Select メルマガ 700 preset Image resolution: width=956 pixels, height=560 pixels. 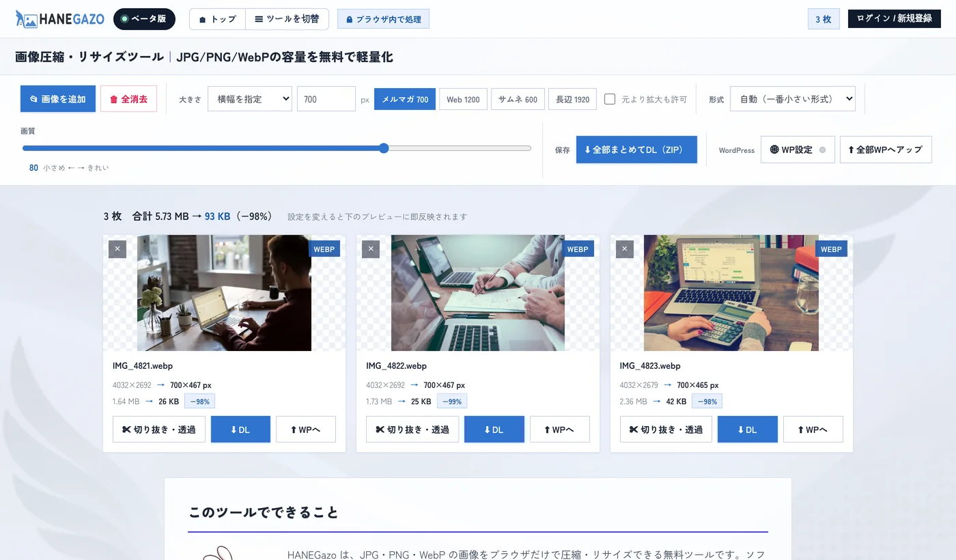pos(405,99)
